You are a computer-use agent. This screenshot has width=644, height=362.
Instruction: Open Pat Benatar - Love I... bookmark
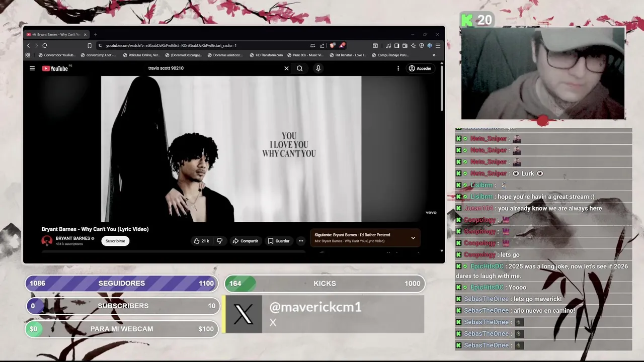point(348,55)
